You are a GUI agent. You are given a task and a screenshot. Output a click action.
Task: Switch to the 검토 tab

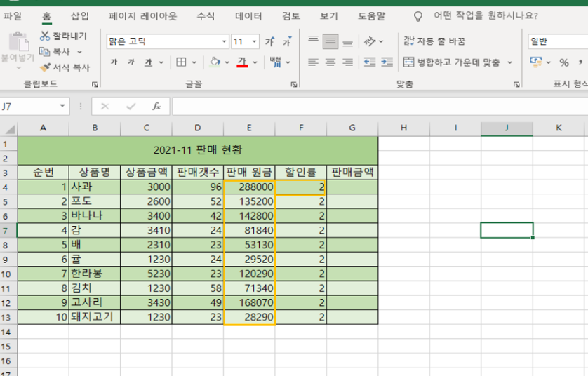(x=291, y=16)
